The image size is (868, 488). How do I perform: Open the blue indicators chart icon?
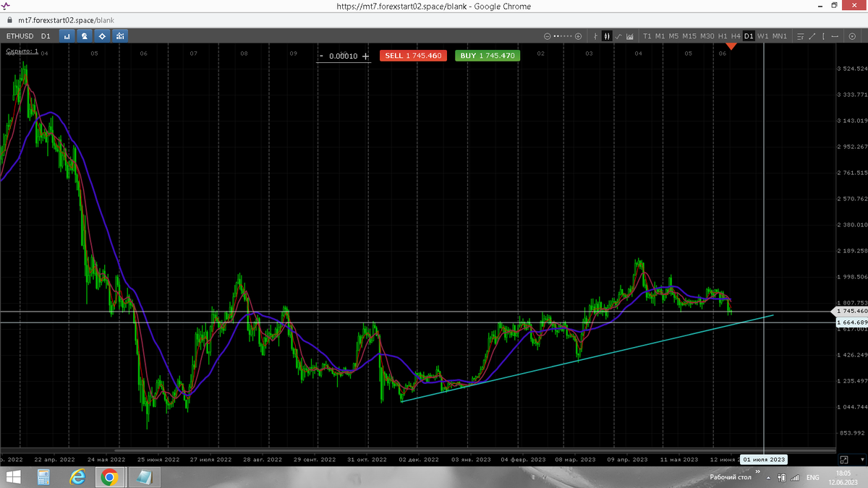coord(119,35)
